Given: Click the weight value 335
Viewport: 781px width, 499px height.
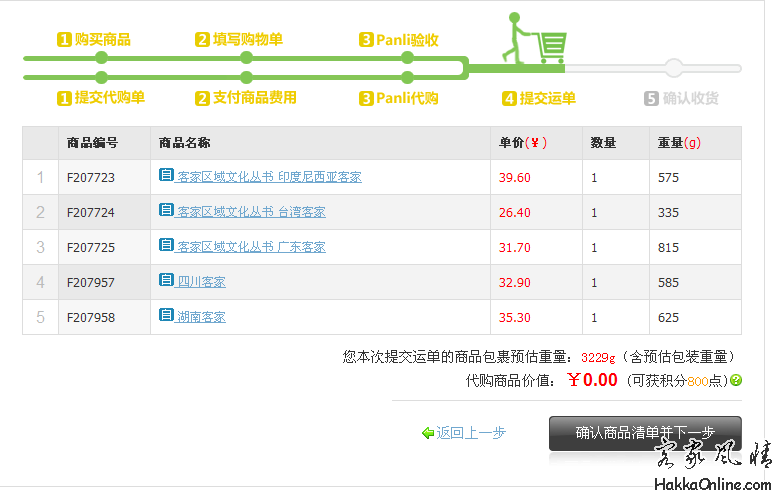Looking at the screenshot, I should (668, 213).
